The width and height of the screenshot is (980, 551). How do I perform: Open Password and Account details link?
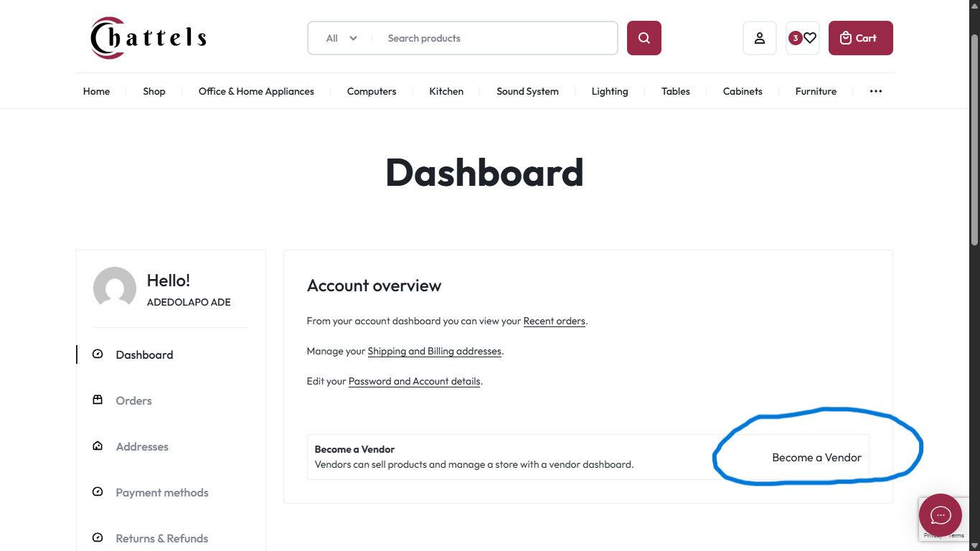[x=415, y=381]
